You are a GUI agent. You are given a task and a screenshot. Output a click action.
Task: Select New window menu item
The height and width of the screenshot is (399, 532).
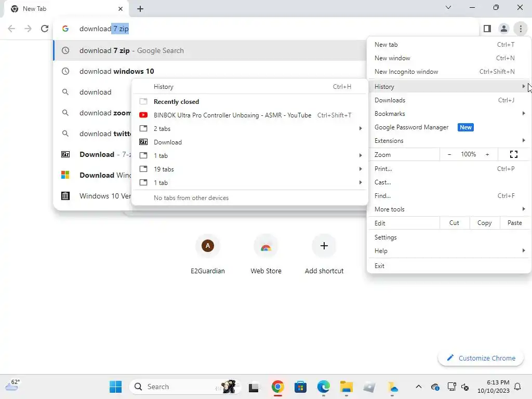click(449, 58)
